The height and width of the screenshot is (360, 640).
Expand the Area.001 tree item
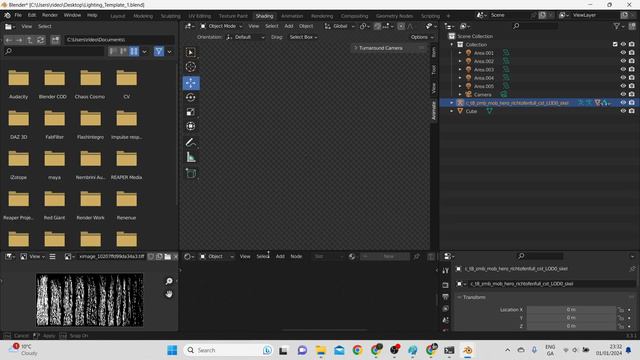click(x=460, y=53)
